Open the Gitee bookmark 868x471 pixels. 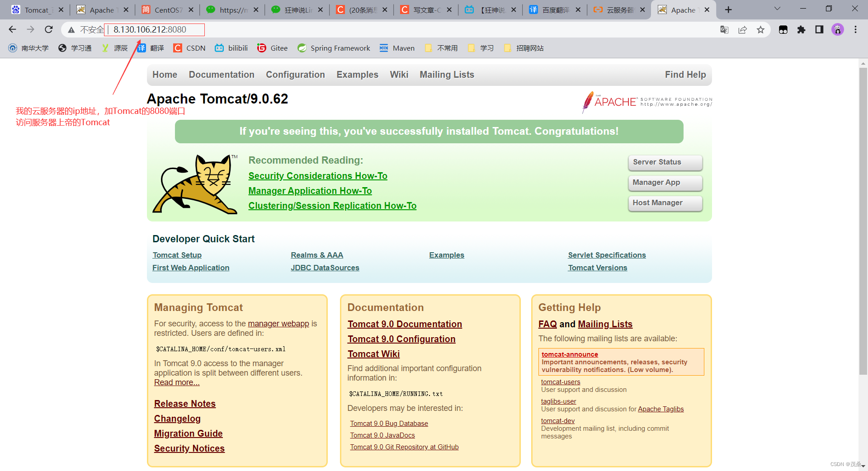point(273,48)
